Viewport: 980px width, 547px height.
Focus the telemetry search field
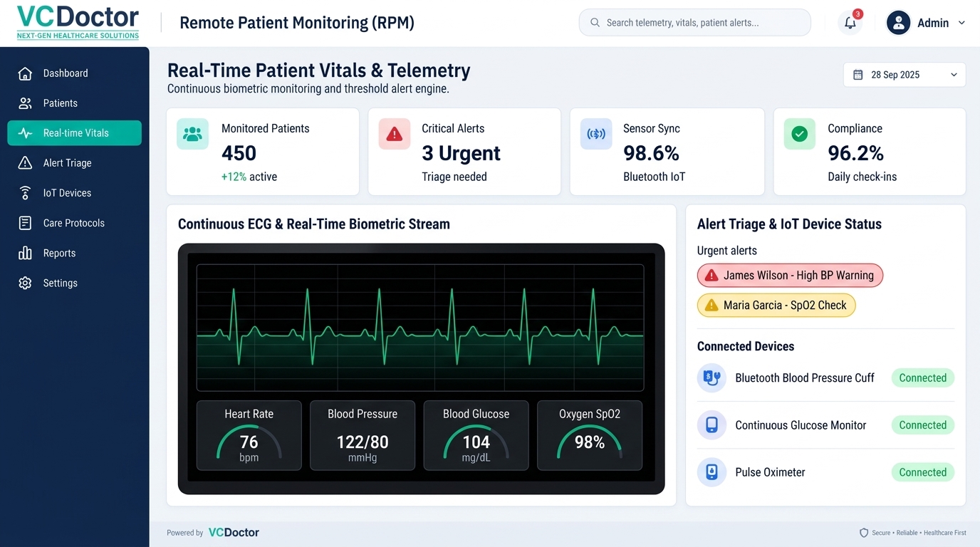[x=695, y=23]
